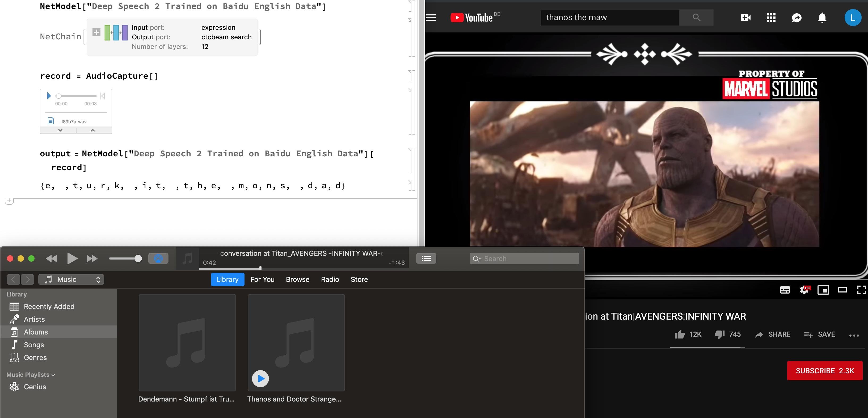Viewport: 868px width, 418px height.
Task: Open the YouTube video more actions ellipsis
Action: pyautogui.click(x=854, y=335)
